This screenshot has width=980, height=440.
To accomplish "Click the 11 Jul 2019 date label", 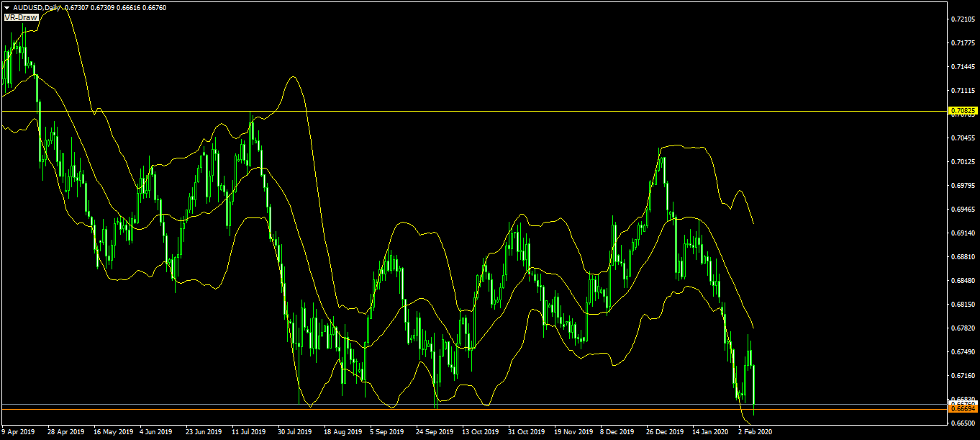I will click(x=250, y=432).
